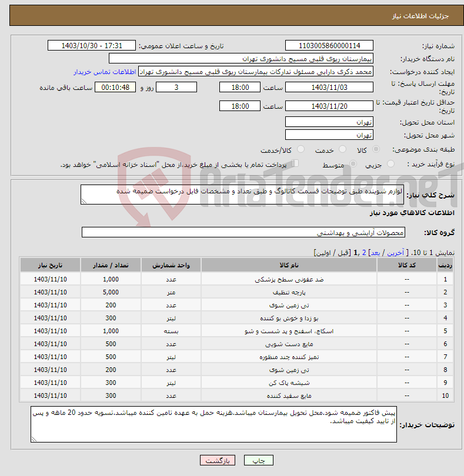
Task: Click the بازگشت back button
Action: tap(218, 460)
